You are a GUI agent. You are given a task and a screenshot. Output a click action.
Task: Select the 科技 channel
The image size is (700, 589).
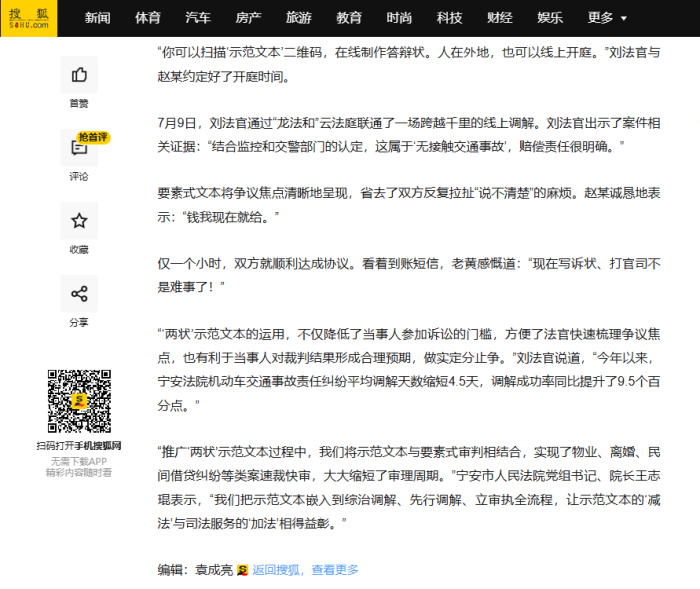[x=449, y=18]
